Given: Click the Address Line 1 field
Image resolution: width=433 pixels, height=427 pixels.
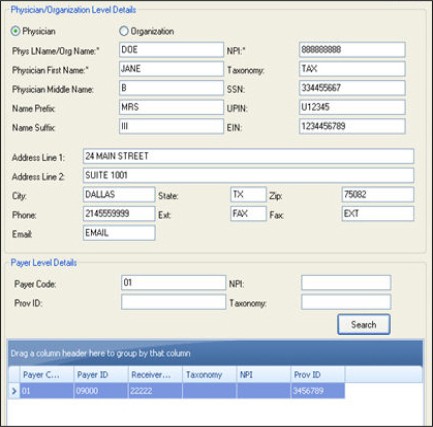Looking at the screenshot, I should [248, 156].
